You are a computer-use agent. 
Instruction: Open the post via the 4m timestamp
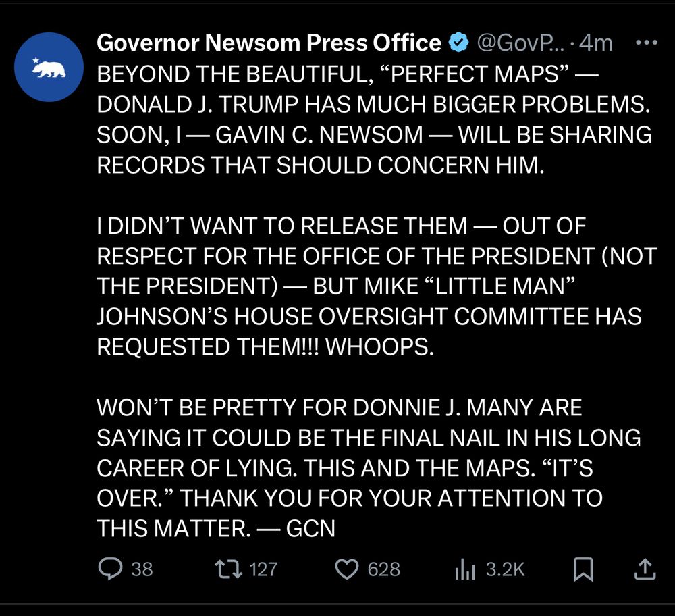(x=596, y=43)
